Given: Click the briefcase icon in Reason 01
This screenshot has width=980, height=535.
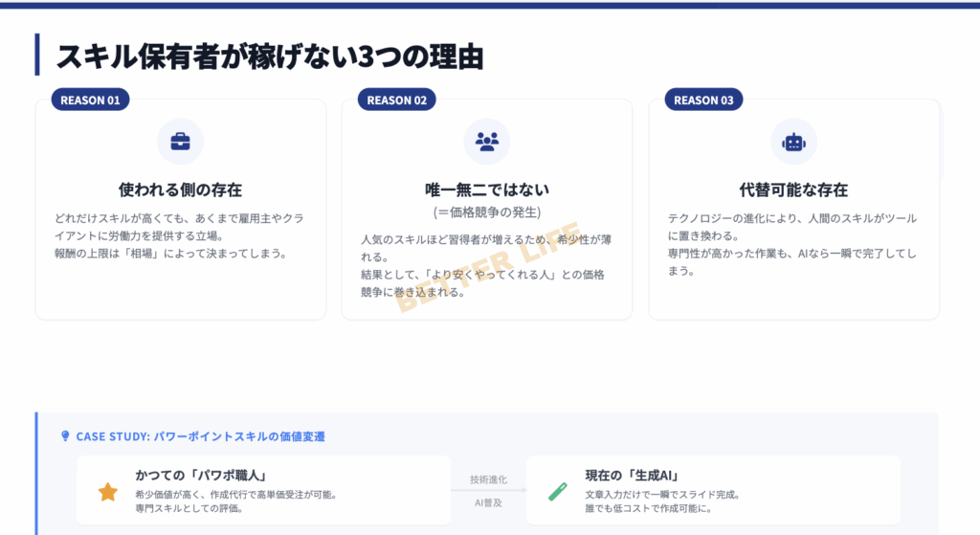Looking at the screenshot, I should coord(180,142).
